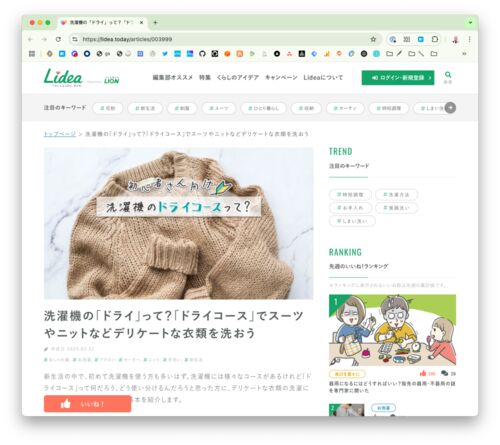500x445 pixels.
Task: Bookmark this page with the star icon
Action: coord(373,39)
